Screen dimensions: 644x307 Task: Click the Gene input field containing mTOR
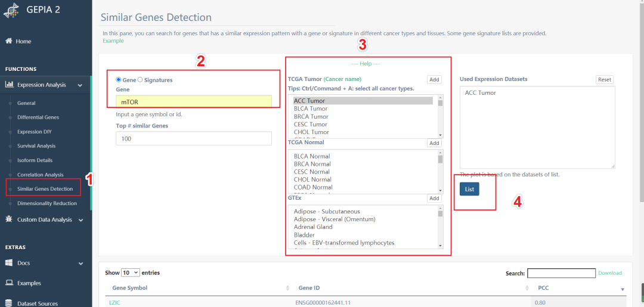193,102
